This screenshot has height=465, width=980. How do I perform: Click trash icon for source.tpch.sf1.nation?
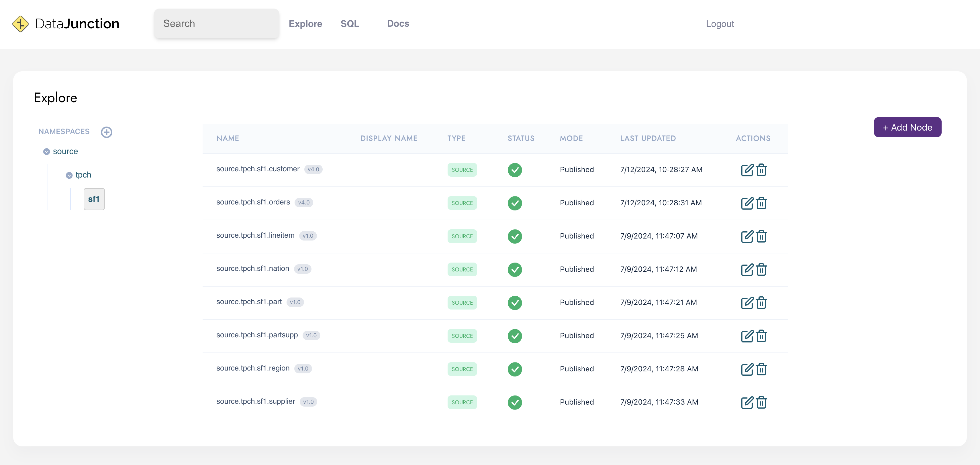pyautogui.click(x=761, y=269)
